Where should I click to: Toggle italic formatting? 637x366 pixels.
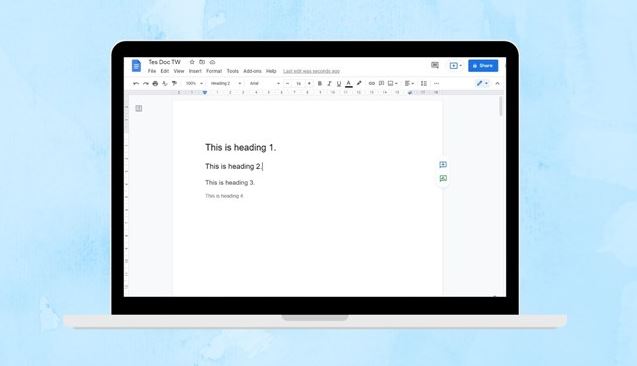click(329, 83)
